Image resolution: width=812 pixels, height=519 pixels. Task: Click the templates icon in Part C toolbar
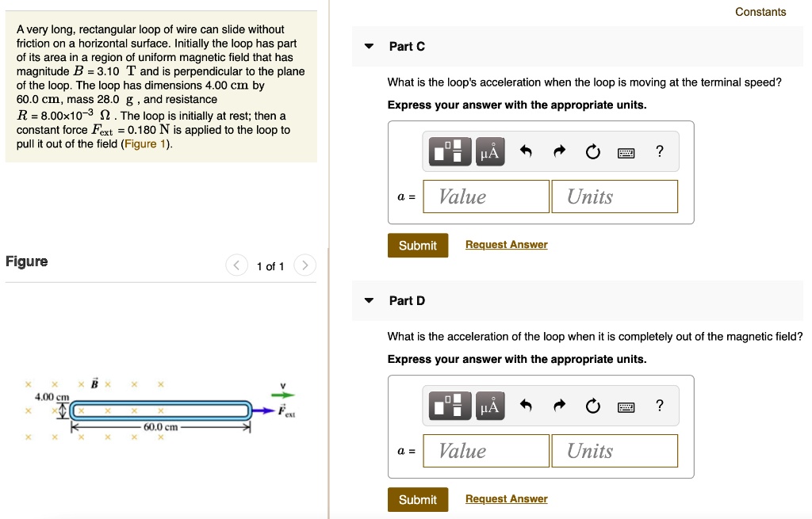[450, 152]
